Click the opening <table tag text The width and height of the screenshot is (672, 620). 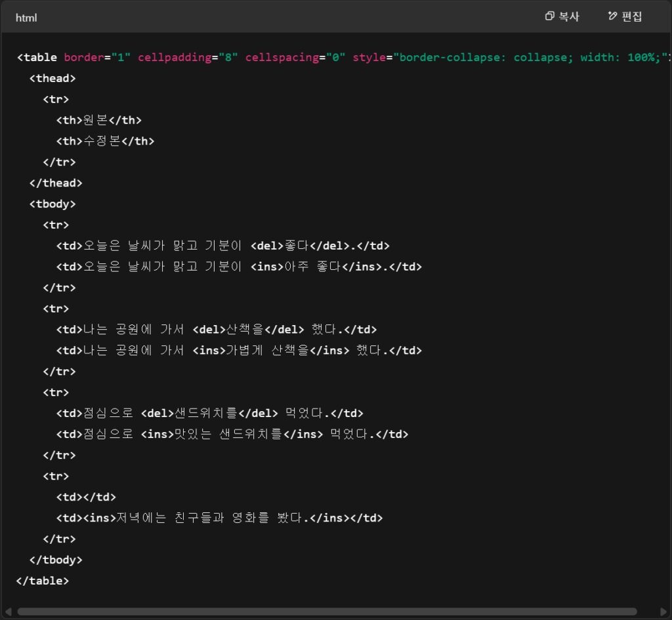click(x=37, y=57)
